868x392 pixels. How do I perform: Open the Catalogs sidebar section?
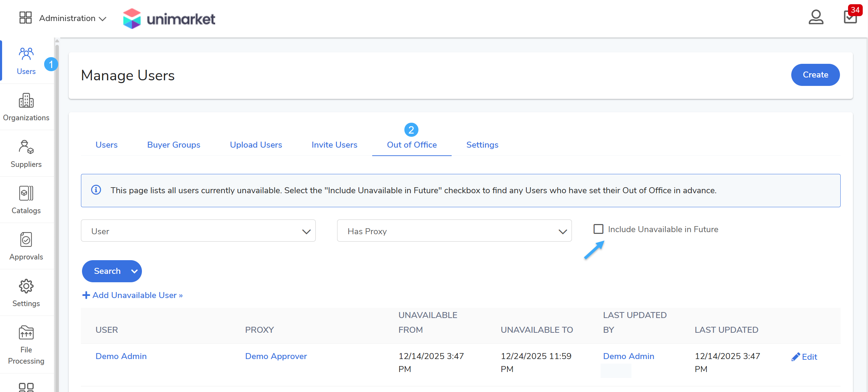pyautogui.click(x=26, y=200)
